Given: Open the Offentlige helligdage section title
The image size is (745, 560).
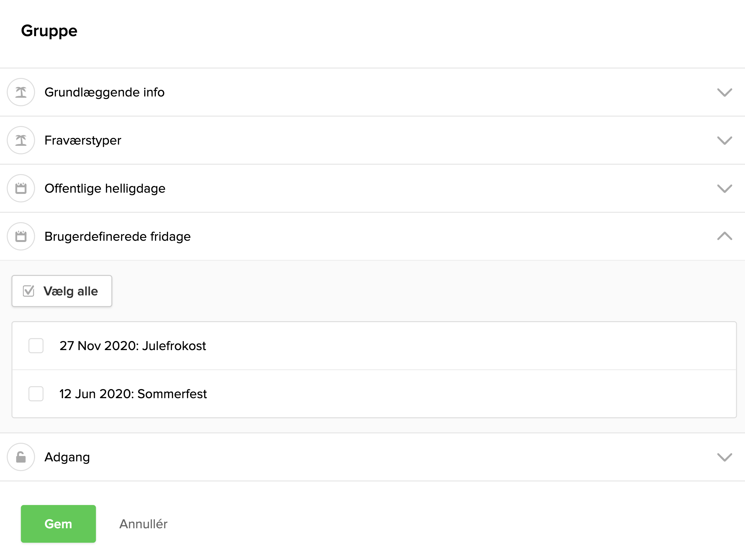Looking at the screenshot, I should click(x=105, y=188).
